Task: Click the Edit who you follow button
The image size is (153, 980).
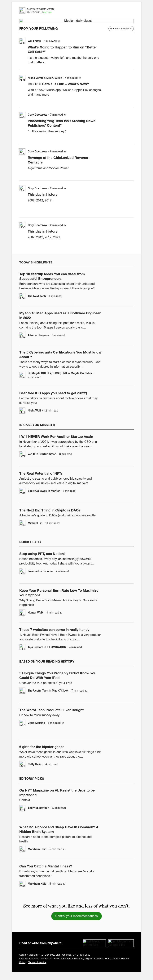Action: coord(121,29)
